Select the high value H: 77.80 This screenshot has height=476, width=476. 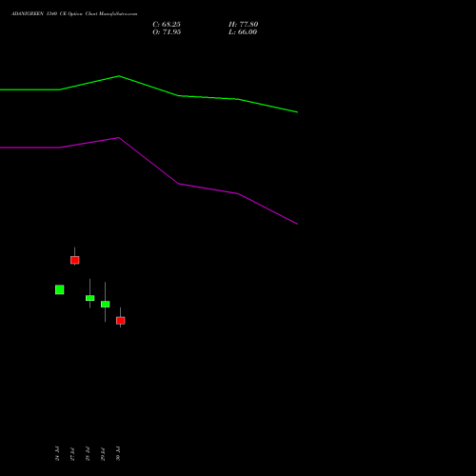point(244,25)
